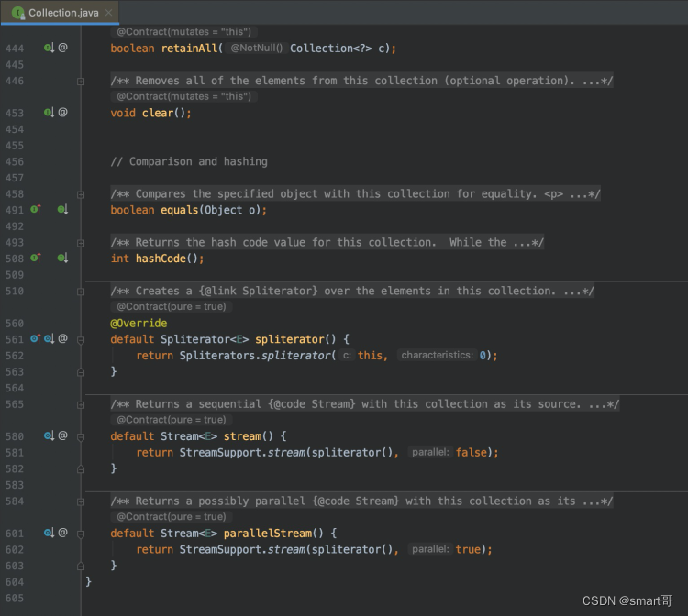This screenshot has height=616, width=688.
Task: Collapse parallelStream method fold at line 601
Action: pos(81,533)
